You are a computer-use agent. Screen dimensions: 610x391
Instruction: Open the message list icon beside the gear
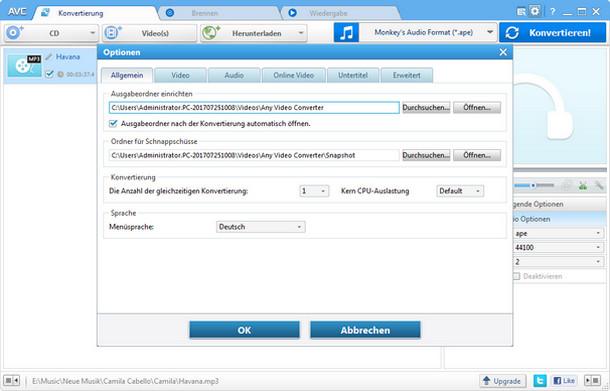pos(521,12)
